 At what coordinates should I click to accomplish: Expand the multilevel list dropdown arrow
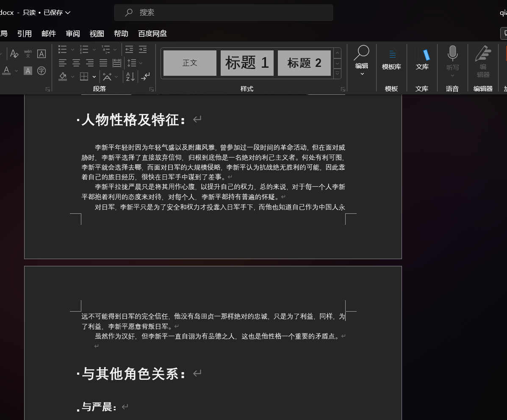[115, 50]
